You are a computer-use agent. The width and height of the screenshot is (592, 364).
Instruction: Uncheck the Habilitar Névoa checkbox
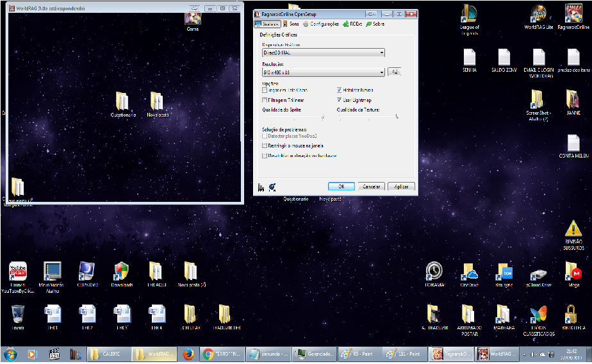339,90
